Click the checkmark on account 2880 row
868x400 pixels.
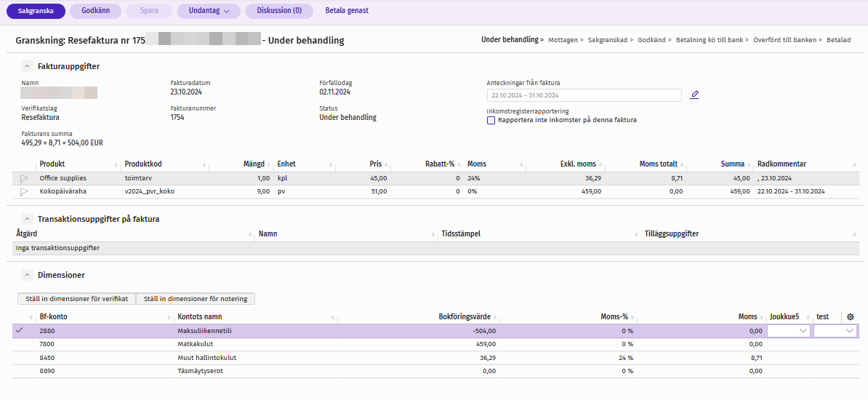coord(20,330)
